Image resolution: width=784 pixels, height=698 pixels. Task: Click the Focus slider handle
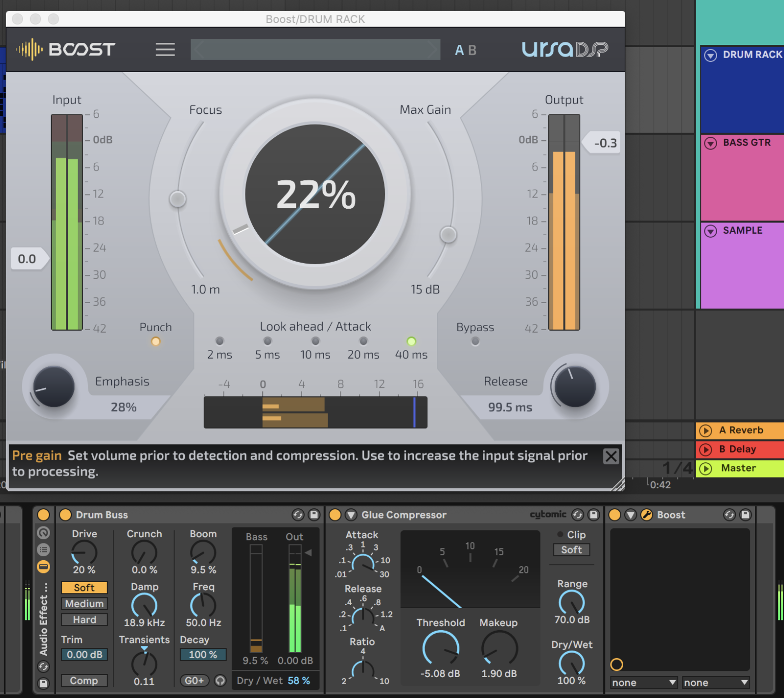[178, 198]
